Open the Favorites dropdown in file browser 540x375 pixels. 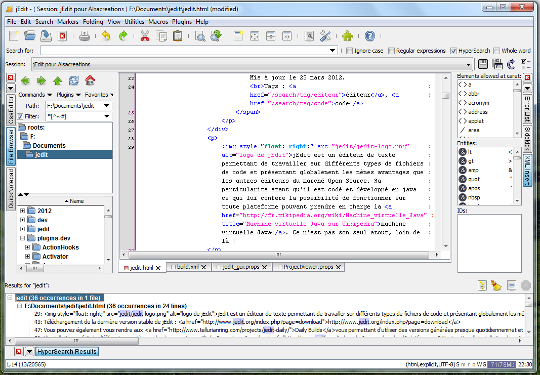tap(99, 95)
